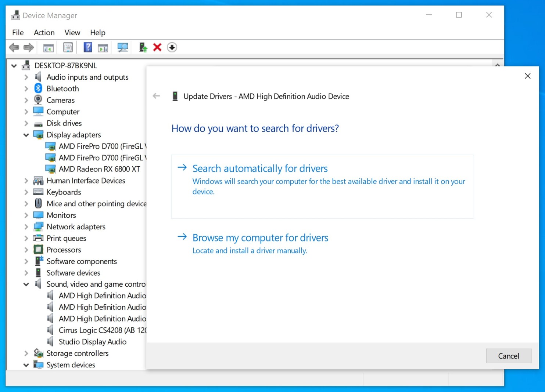
Task: Select the Mice and other pointing devices icon
Action: click(38, 203)
